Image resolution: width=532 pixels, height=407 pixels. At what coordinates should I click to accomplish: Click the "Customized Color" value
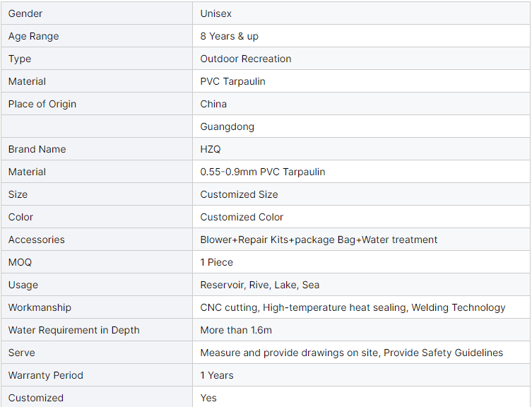(x=242, y=217)
